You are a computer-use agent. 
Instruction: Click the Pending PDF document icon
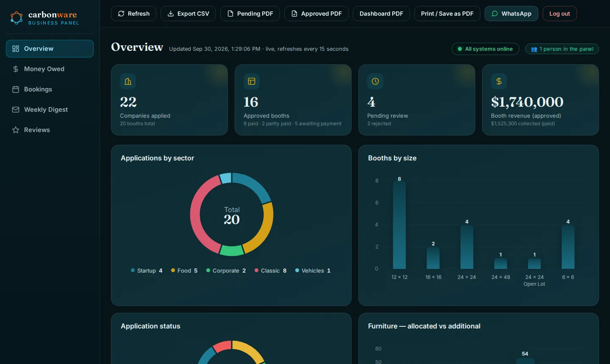[230, 14]
